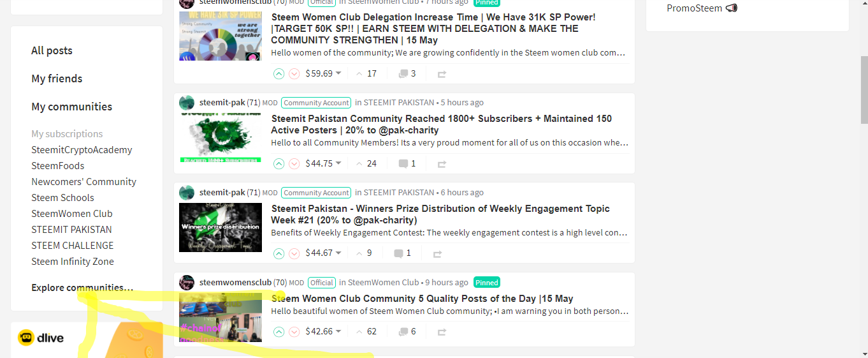
Task: Select My communities in sidebar
Action: (71, 107)
